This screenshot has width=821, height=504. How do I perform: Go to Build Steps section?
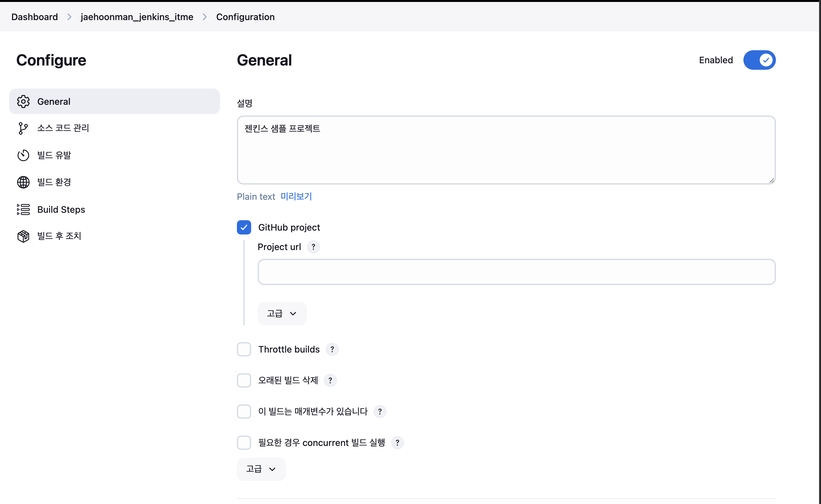click(114, 209)
